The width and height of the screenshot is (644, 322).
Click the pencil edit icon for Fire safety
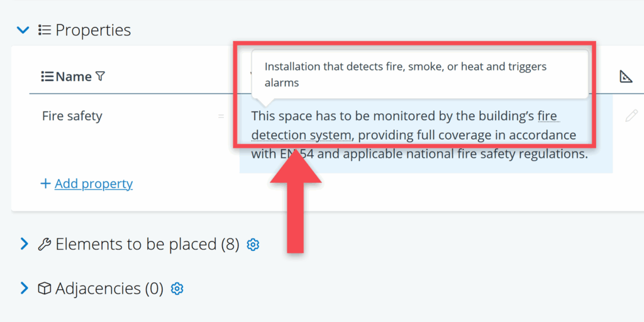631,116
